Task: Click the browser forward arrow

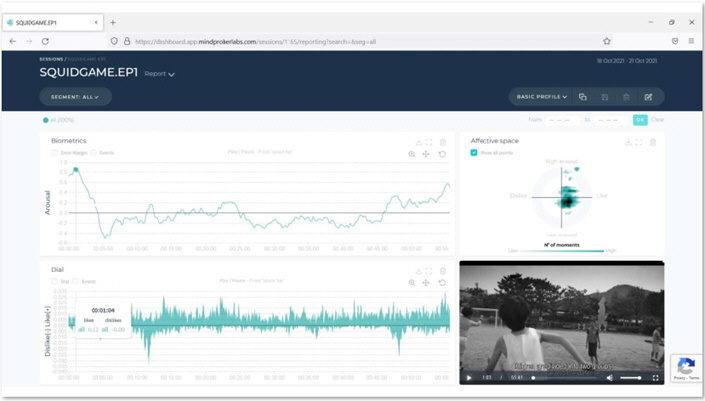Action: tap(29, 41)
